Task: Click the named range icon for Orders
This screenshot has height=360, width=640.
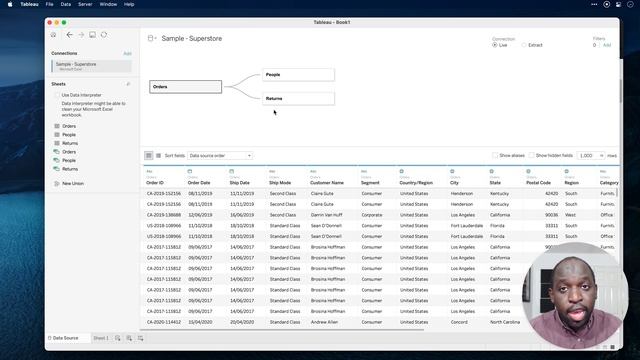Action: coord(57,152)
